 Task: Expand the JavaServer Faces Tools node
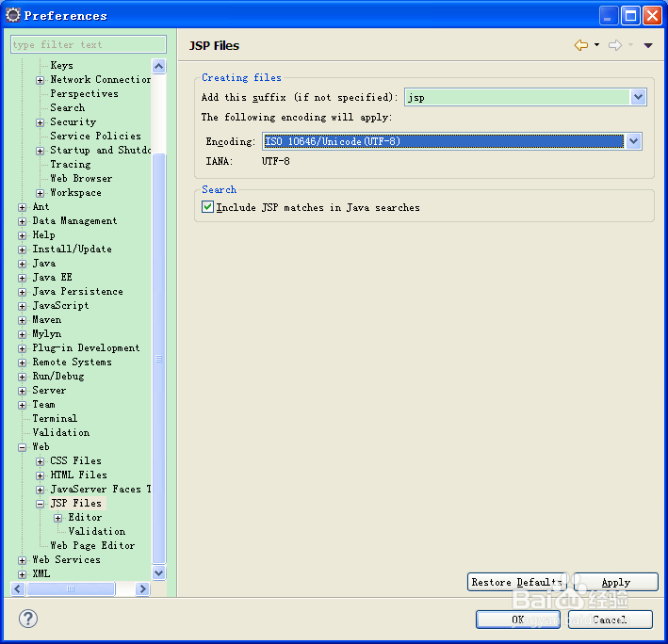click(x=41, y=490)
